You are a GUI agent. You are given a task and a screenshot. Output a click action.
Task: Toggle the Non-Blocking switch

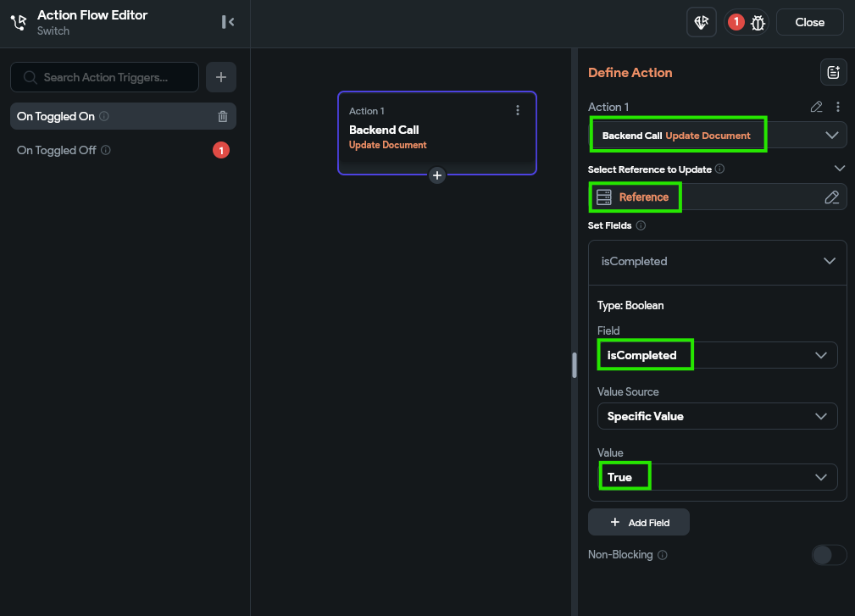pos(829,555)
